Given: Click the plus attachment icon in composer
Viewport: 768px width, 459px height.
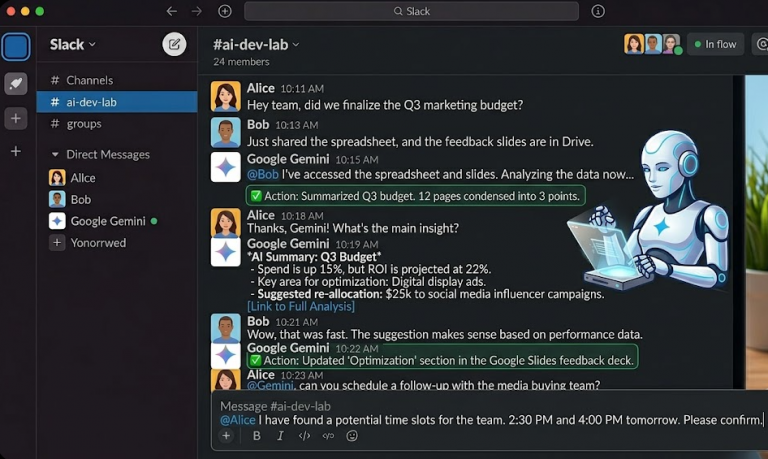Looking at the screenshot, I should click(226, 436).
